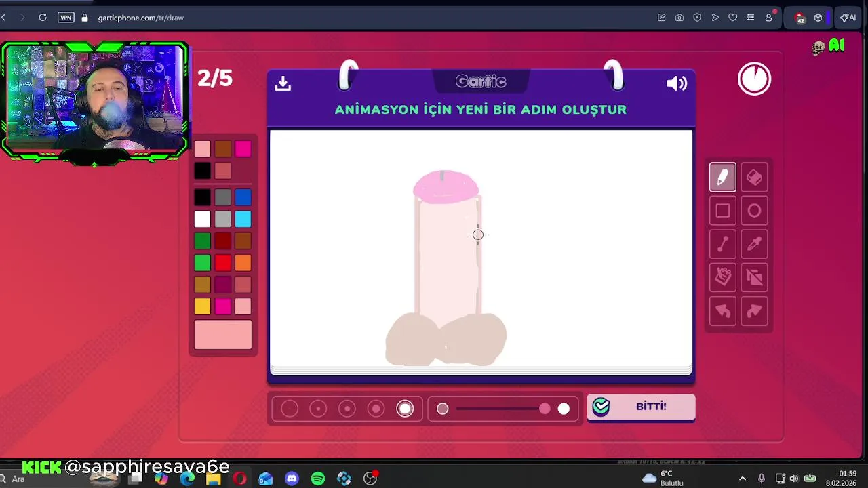This screenshot has height=488, width=868.
Task: Open the browser profile account icon
Action: coord(769,18)
